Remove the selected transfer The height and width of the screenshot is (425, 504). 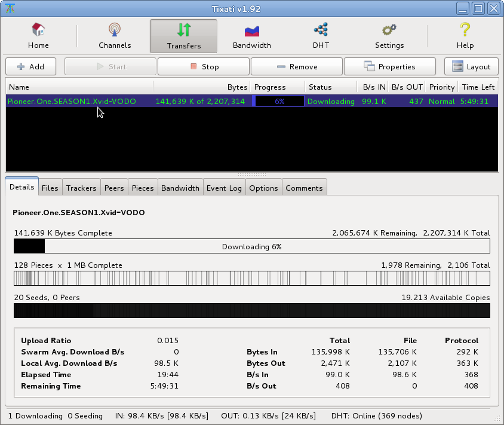(x=297, y=66)
